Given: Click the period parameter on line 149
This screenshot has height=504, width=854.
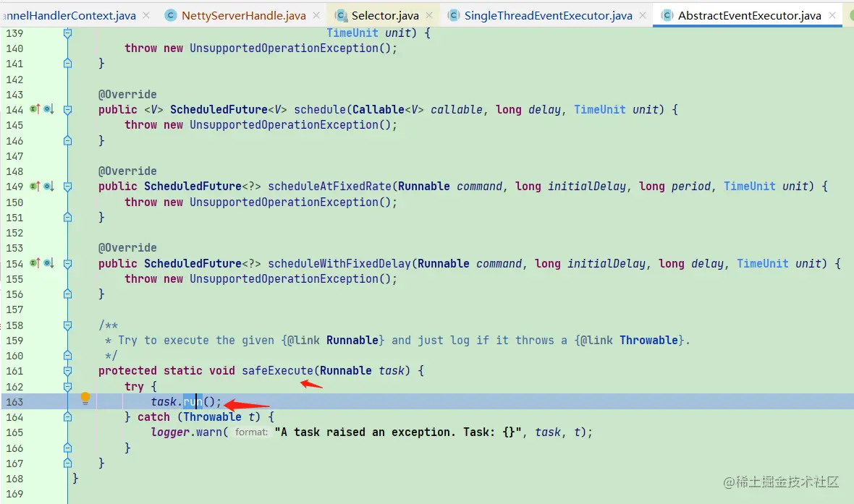Looking at the screenshot, I should pos(691,186).
